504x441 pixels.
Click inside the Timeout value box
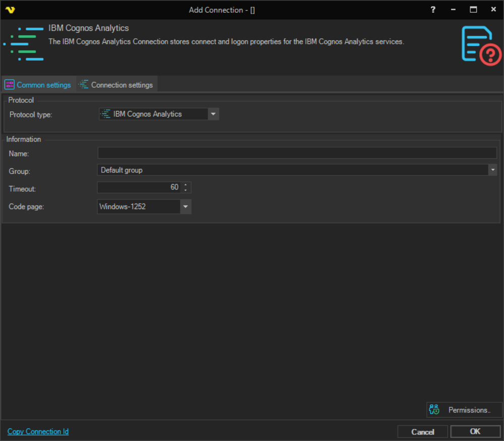coord(139,187)
